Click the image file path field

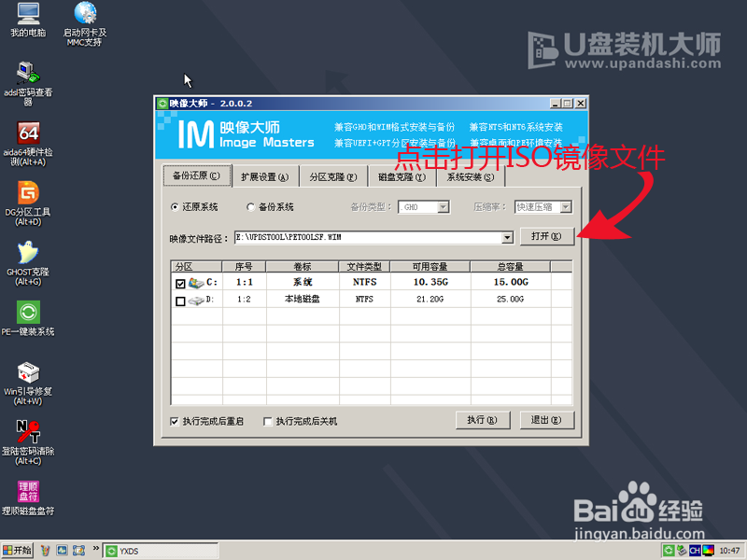click(x=368, y=237)
